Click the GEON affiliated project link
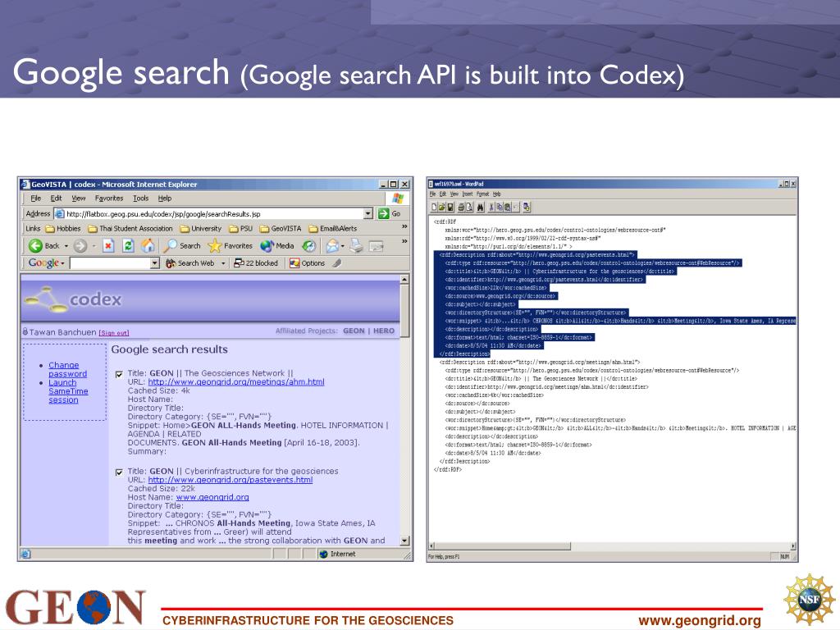The image size is (840, 630). pyautogui.click(x=354, y=331)
